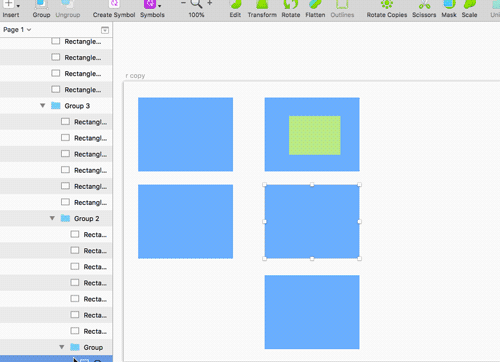Click the Create Symbol icon
The image size is (500, 362).
click(114, 4)
